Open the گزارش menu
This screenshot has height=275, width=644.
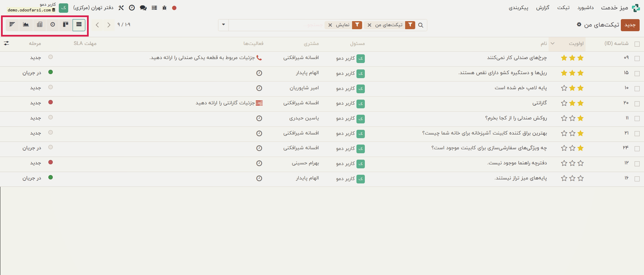click(x=543, y=8)
